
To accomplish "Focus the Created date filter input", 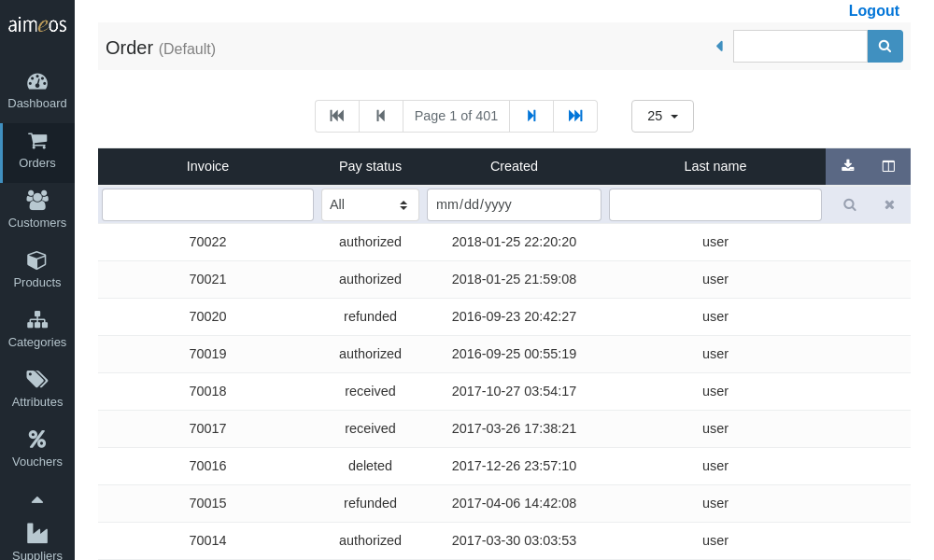I will click(x=514, y=204).
